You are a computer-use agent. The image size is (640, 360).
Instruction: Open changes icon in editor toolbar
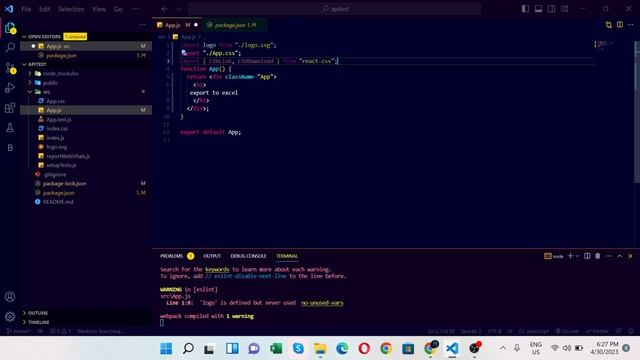pyautogui.click(x=609, y=25)
